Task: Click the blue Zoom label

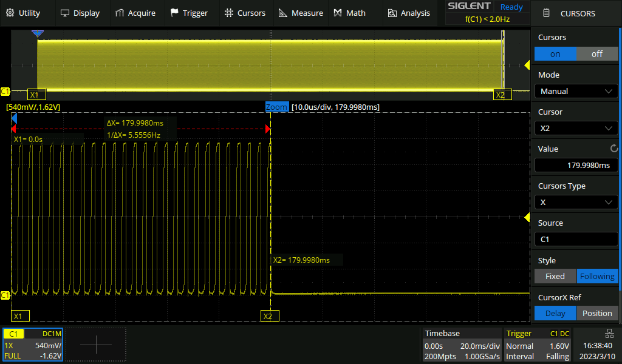Action: pos(276,107)
